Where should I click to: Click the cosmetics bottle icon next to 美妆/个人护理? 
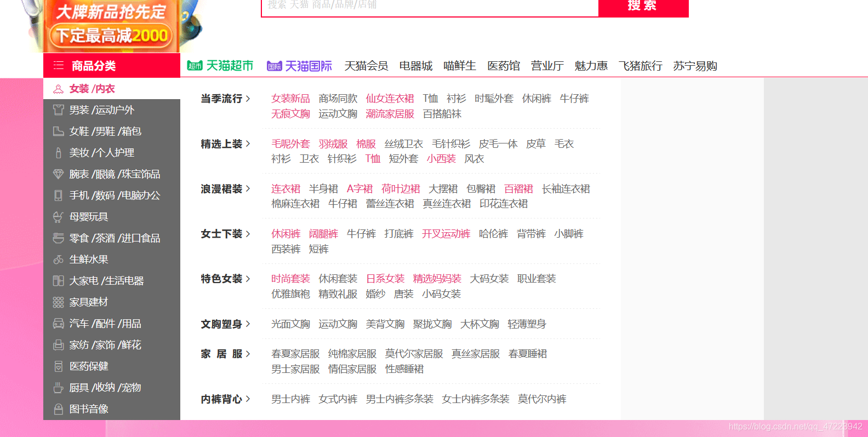click(58, 153)
